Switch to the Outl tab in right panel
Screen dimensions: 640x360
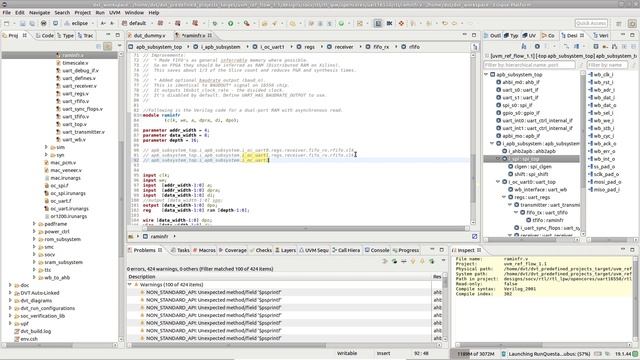(492, 36)
